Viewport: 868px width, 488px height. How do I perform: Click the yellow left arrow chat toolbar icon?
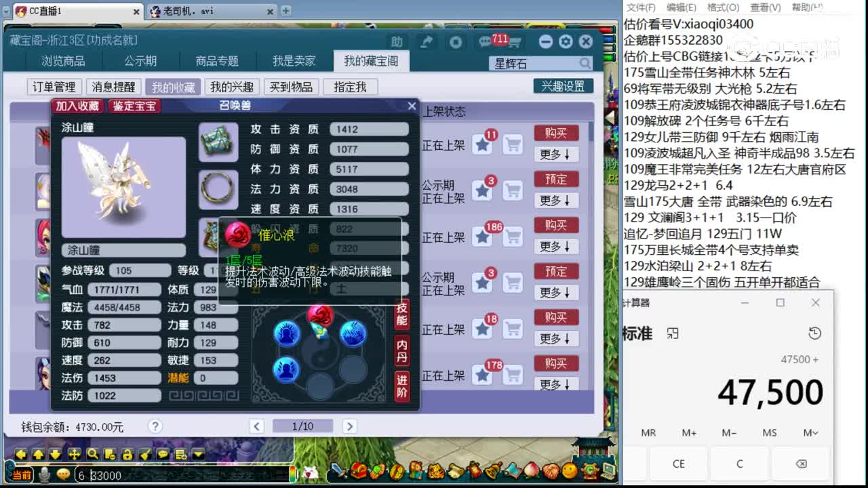(x=21, y=454)
